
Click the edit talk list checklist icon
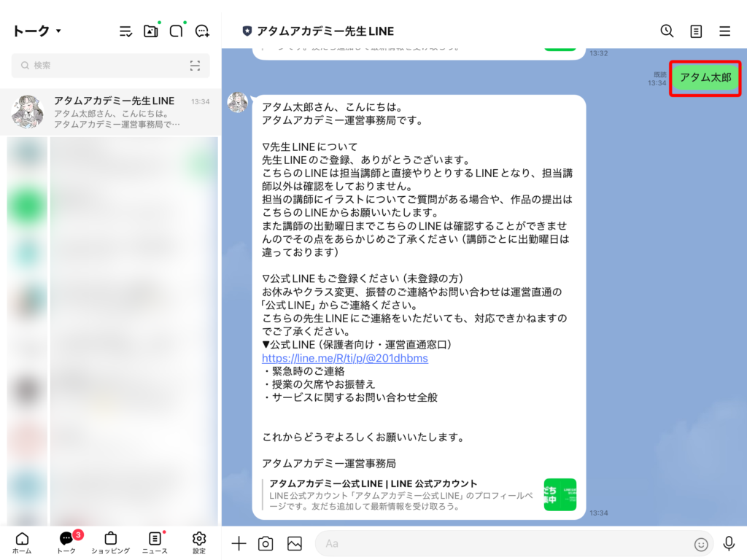125,31
